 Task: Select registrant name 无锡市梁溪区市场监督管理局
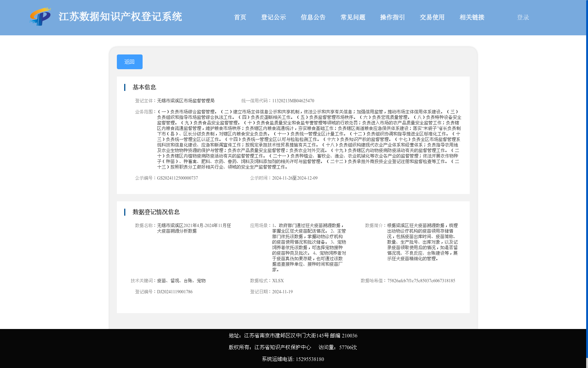point(186,101)
